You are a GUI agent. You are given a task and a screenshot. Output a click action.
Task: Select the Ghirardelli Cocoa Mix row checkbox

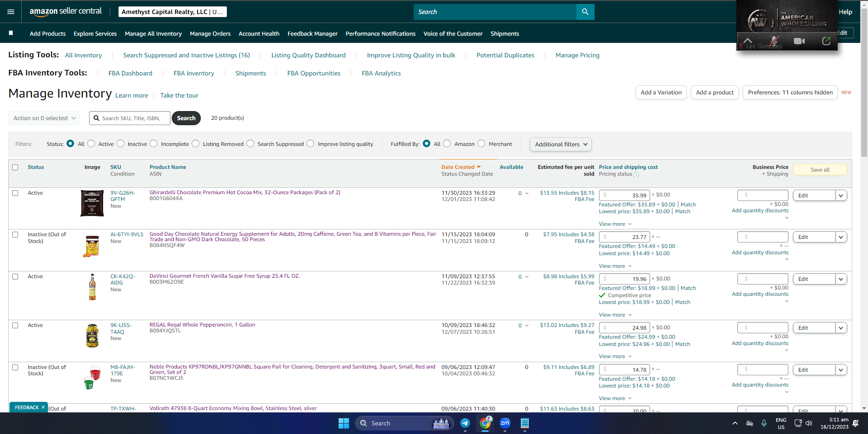point(15,193)
